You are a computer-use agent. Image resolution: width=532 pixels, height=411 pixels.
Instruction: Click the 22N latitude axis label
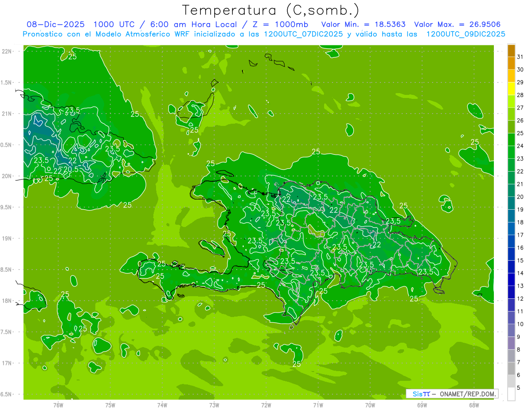pyautogui.click(x=7, y=51)
